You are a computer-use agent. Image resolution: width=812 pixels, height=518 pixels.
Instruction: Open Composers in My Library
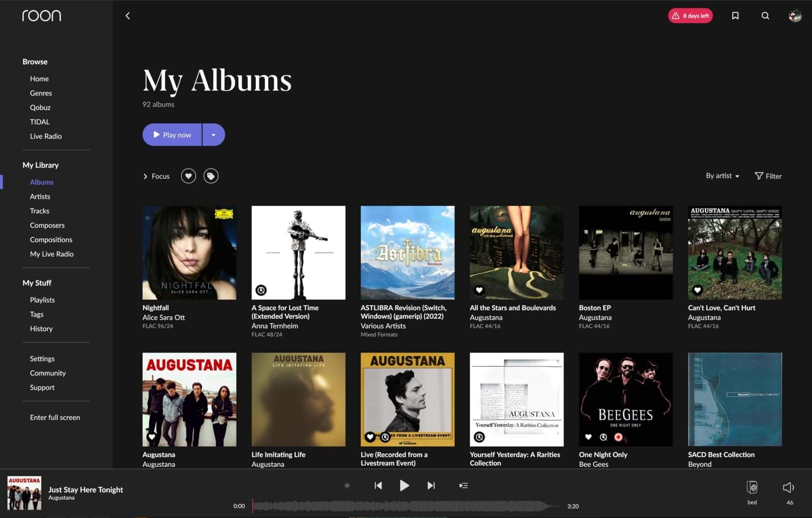(47, 225)
